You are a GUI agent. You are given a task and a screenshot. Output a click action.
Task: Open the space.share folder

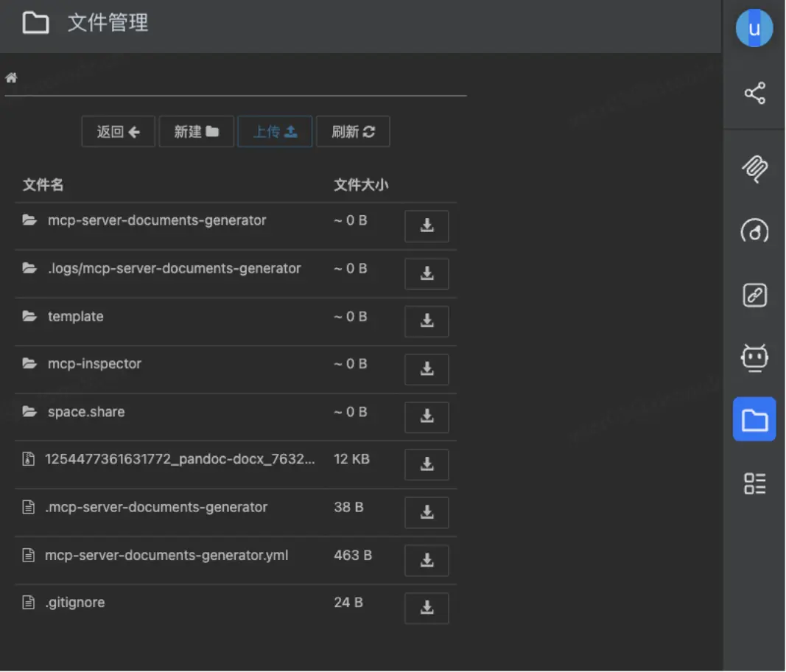click(x=86, y=412)
